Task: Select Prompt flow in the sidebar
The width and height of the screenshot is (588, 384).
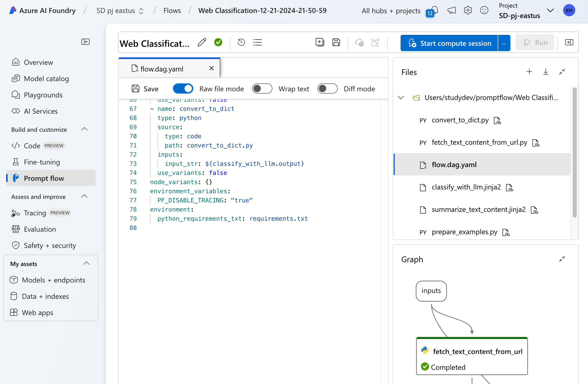Action: click(x=51, y=178)
